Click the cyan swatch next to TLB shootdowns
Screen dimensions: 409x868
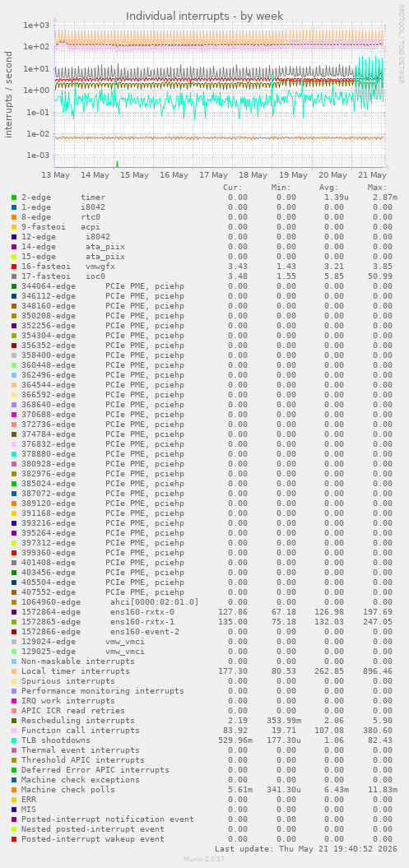tap(13, 740)
